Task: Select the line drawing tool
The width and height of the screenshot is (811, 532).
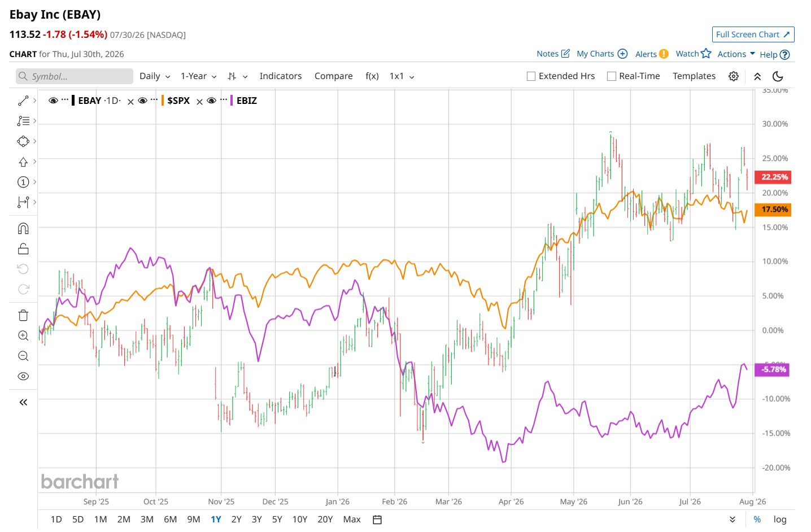Action: click(23, 101)
